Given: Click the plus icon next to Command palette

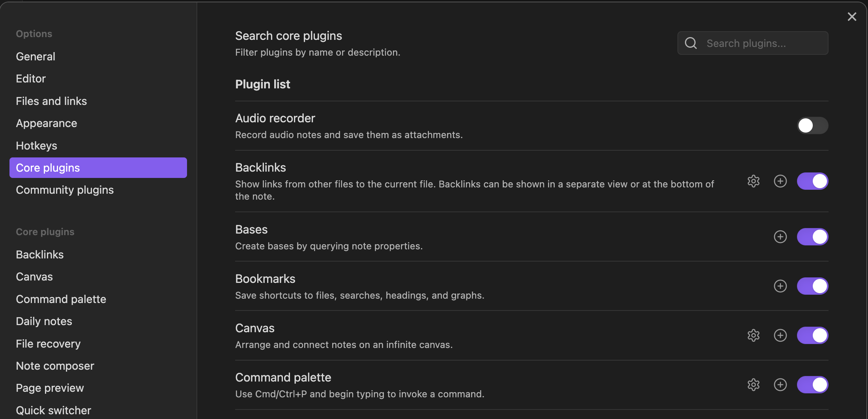Looking at the screenshot, I should [780, 385].
